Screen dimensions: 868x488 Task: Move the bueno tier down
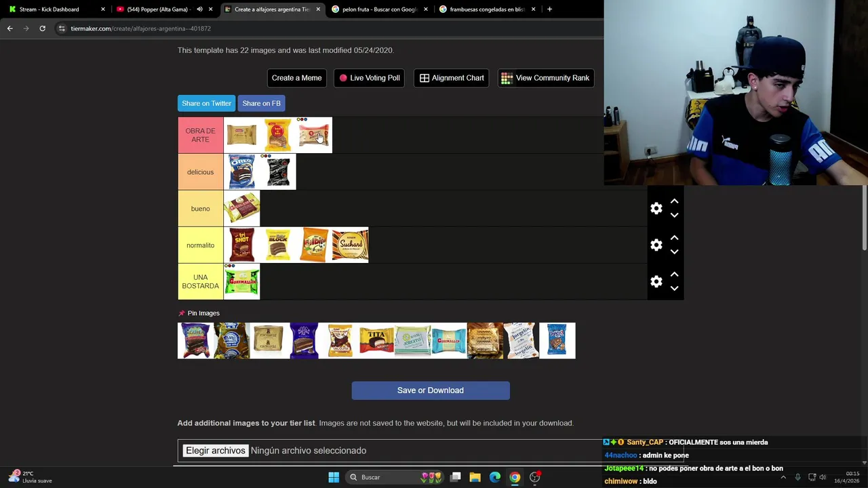[674, 216]
